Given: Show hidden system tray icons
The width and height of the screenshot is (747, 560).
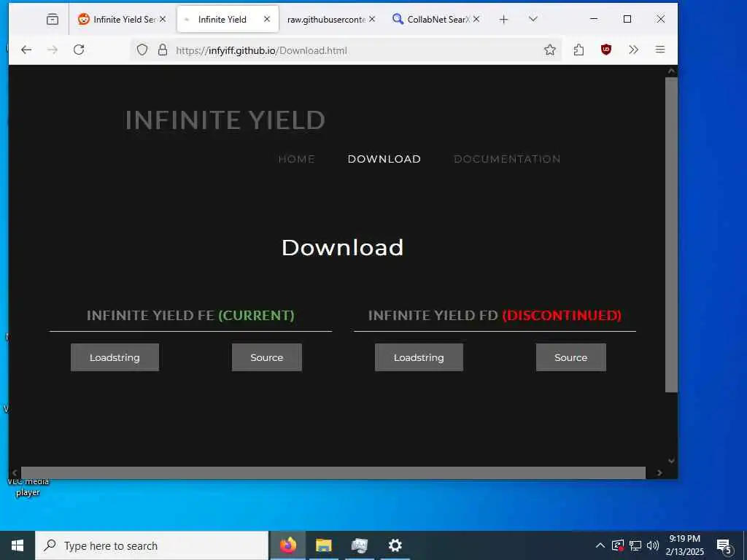Looking at the screenshot, I should (600, 545).
